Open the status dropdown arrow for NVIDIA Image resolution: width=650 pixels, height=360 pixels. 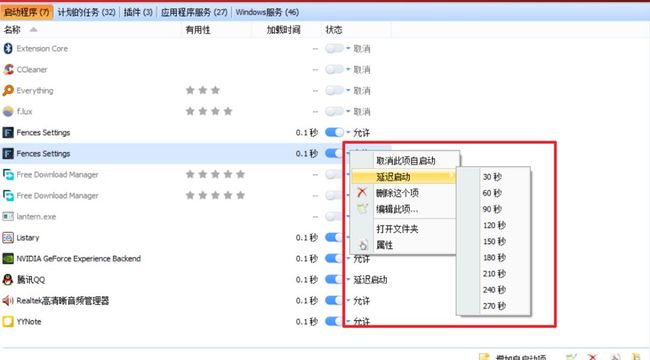pos(348,258)
